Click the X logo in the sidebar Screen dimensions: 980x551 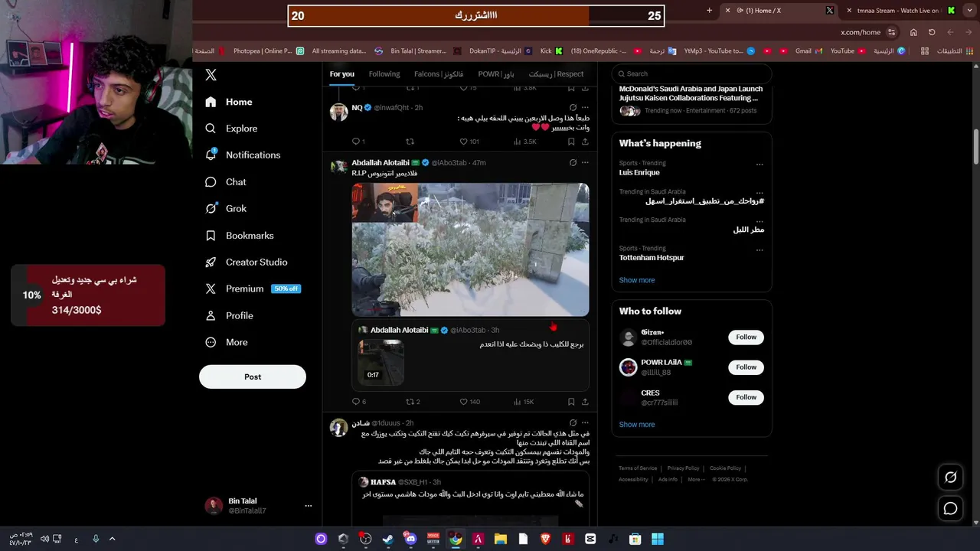pyautogui.click(x=211, y=75)
